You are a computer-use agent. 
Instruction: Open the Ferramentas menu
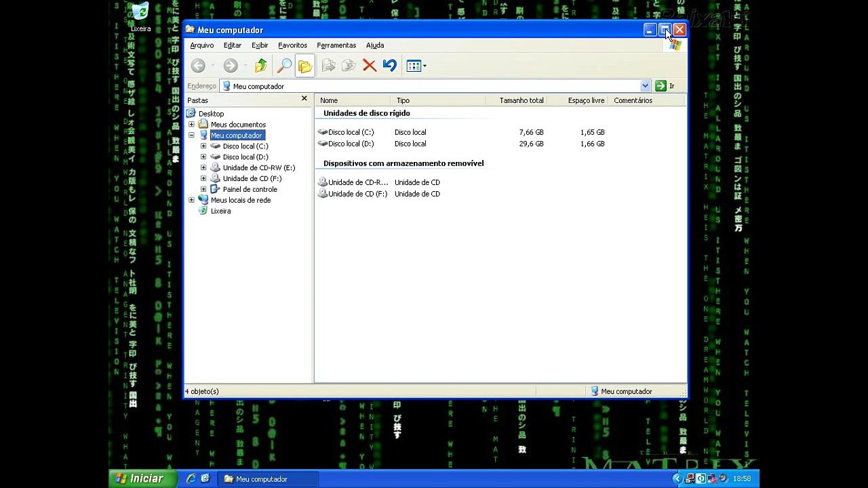point(336,45)
